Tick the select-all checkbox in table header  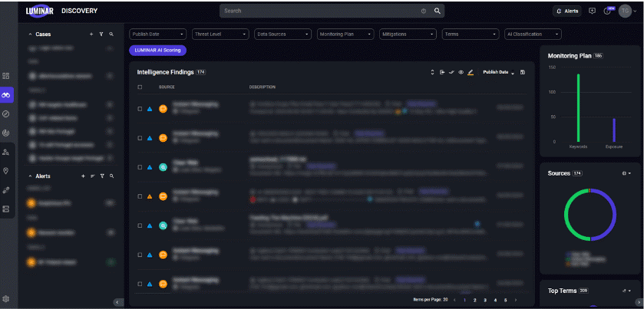[x=140, y=87]
